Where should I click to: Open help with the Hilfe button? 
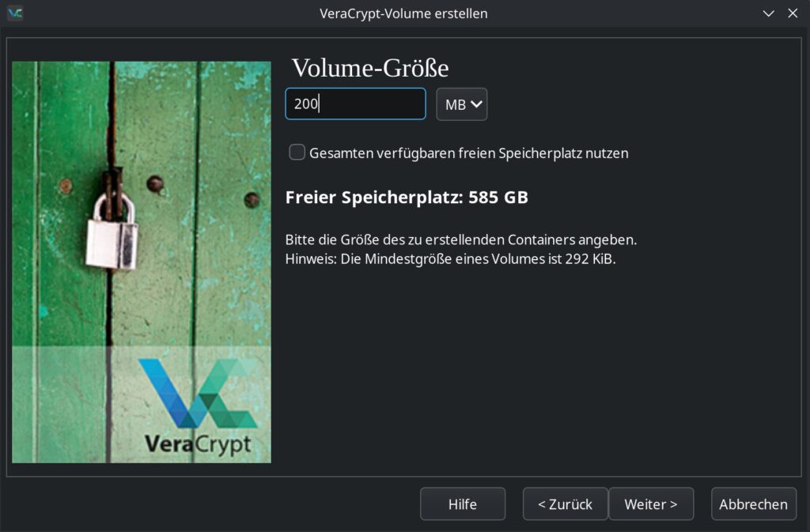462,504
